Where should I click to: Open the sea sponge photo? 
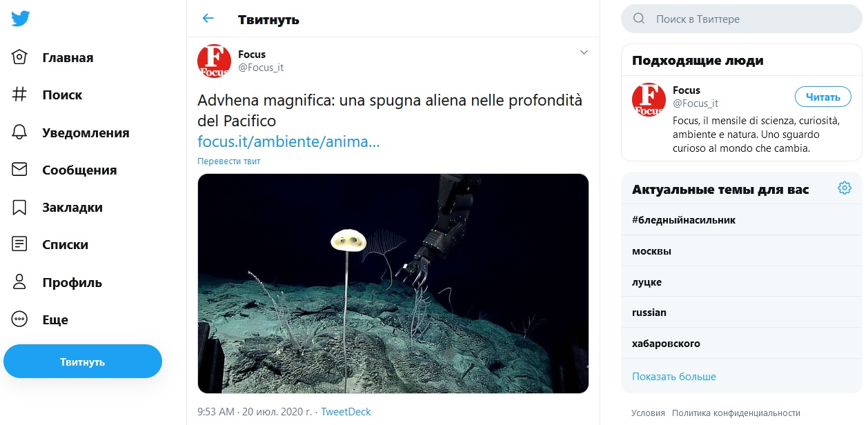click(x=393, y=284)
